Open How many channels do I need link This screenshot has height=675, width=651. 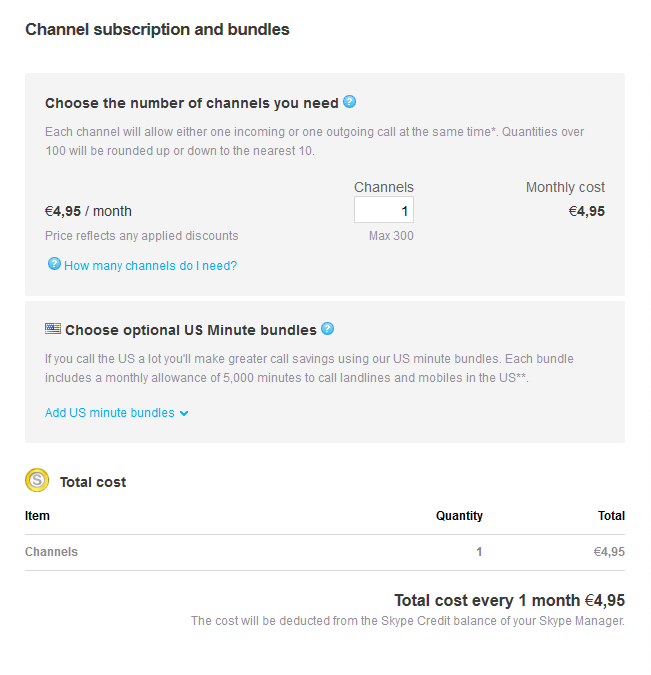150,266
